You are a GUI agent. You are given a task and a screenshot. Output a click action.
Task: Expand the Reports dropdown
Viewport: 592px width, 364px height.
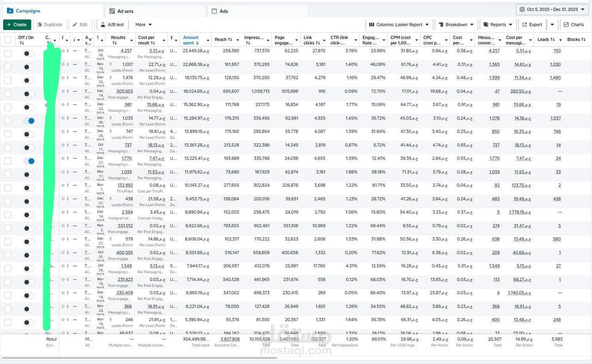click(x=498, y=24)
